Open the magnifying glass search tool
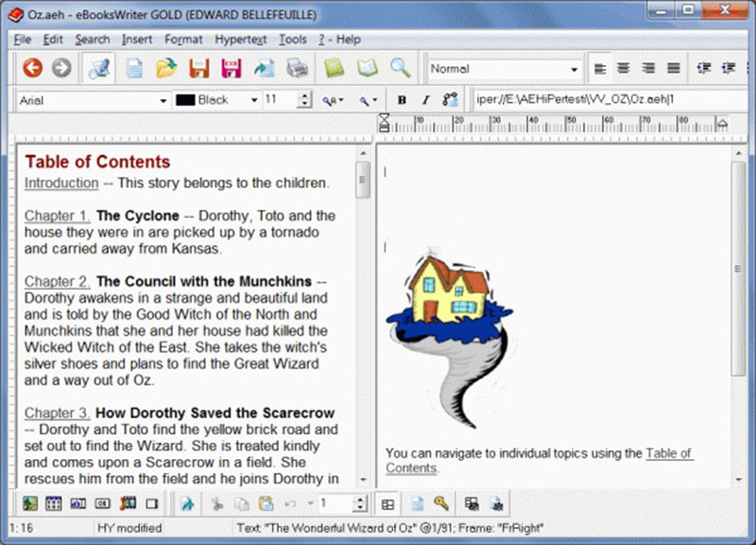756x545 pixels. (x=400, y=68)
